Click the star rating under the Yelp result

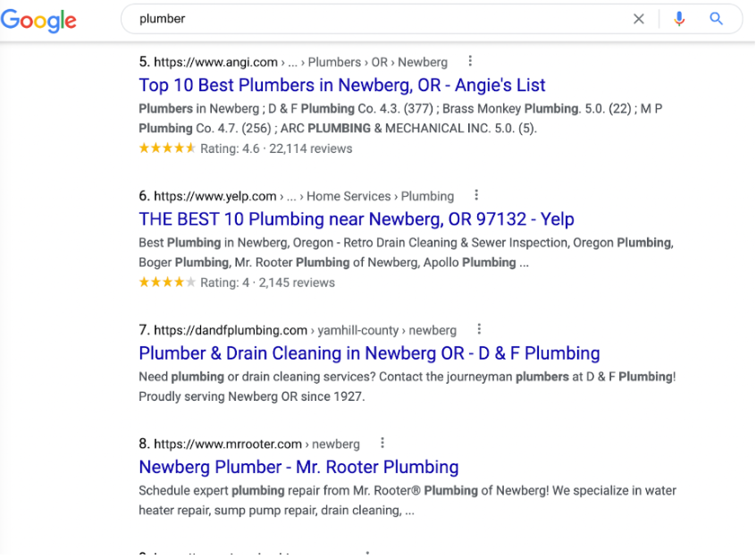[x=167, y=282]
